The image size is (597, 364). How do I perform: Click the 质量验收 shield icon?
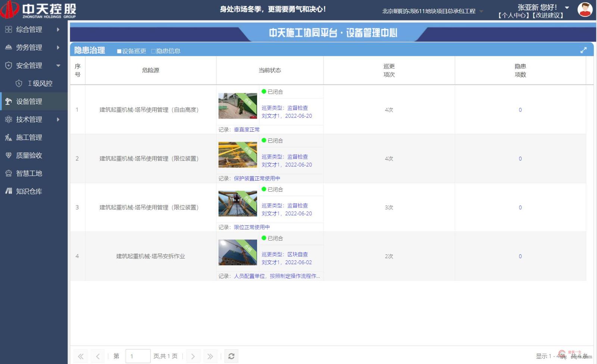(9, 155)
